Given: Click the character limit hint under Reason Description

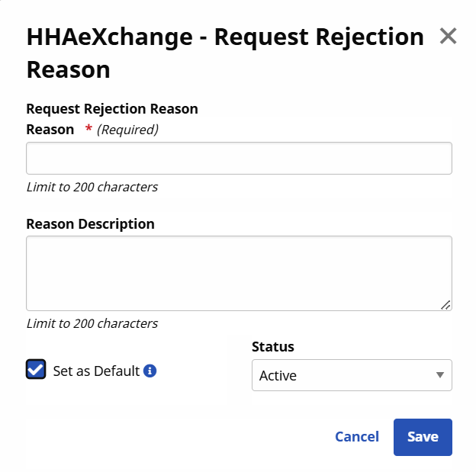Looking at the screenshot, I should [92, 323].
